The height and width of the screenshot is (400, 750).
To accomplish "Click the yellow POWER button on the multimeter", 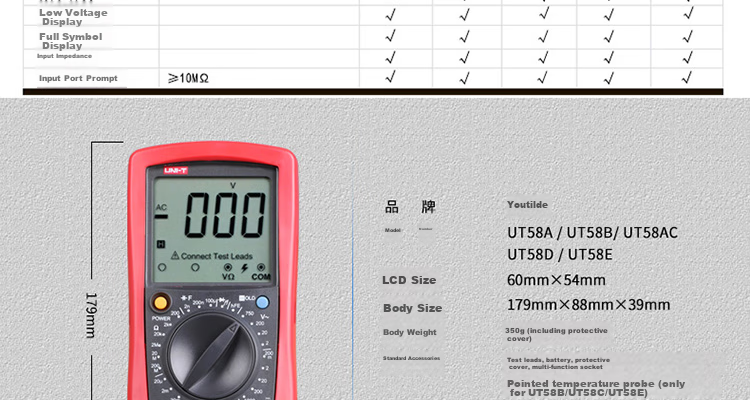I will coord(161,303).
